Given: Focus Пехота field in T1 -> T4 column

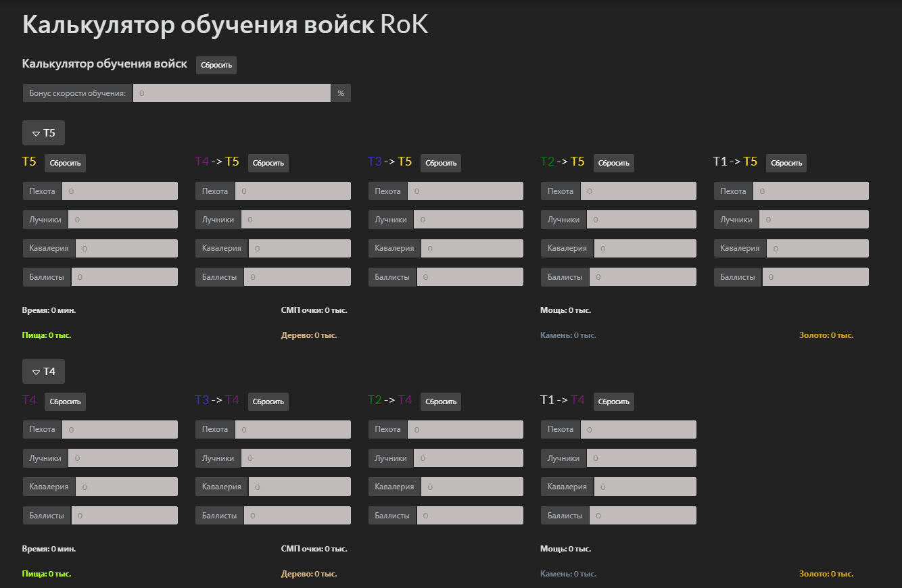Looking at the screenshot, I should point(638,429).
